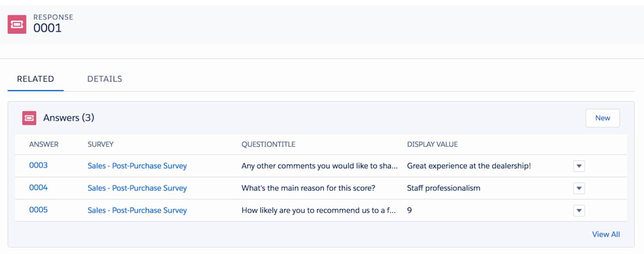This screenshot has height=254, width=644.
Task: Click the Answers (3) list title
Action: coord(69,118)
